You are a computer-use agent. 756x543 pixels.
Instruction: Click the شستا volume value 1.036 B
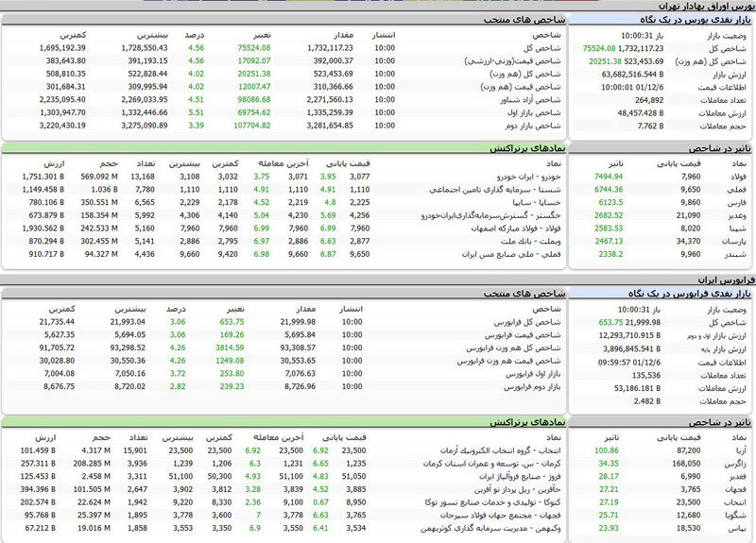105,190
